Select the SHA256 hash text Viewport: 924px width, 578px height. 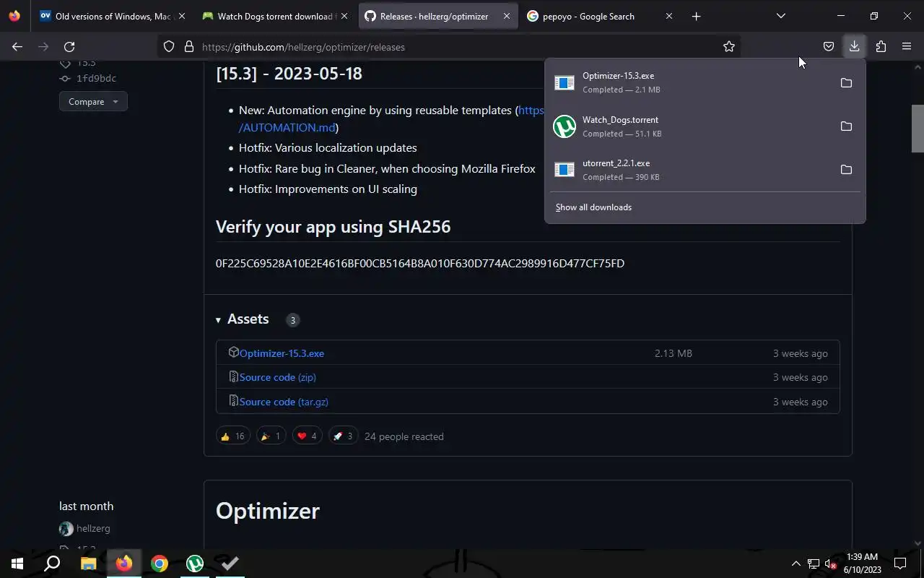point(420,263)
